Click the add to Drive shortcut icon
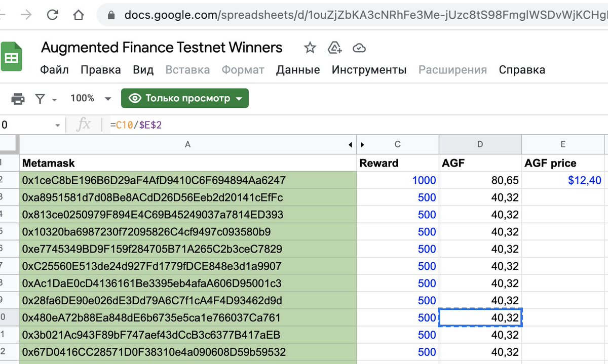Viewport: 608px width, 364px height. click(x=334, y=48)
